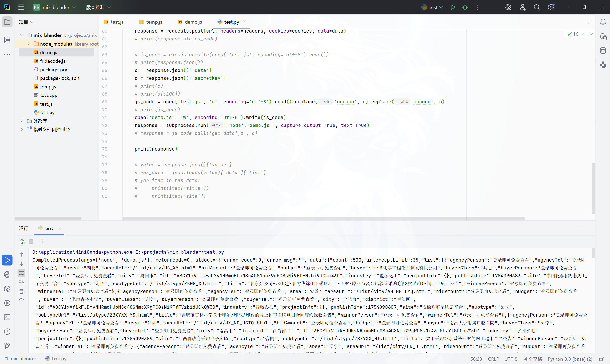Image resolution: width=610 pixels, height=364 pixels.
Task: Click the Python 3.9 (base) interpreter selector
Action: click(x=569, y=359)
